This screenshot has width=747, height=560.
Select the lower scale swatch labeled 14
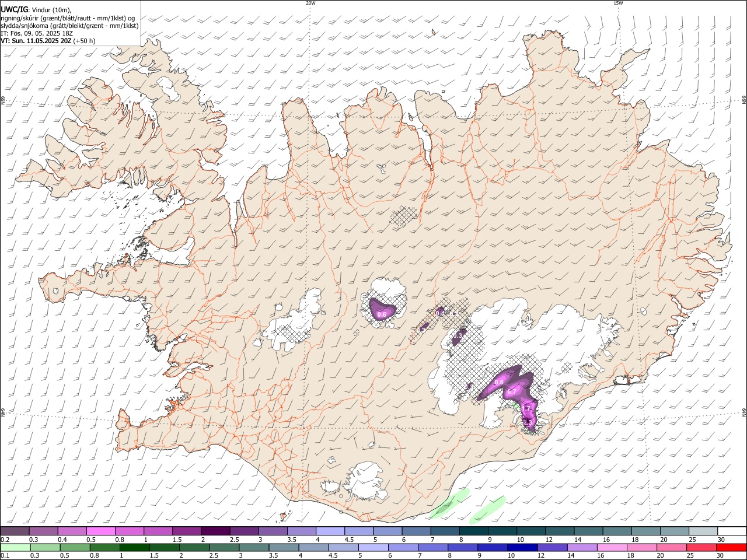click(x=582, y=547)
